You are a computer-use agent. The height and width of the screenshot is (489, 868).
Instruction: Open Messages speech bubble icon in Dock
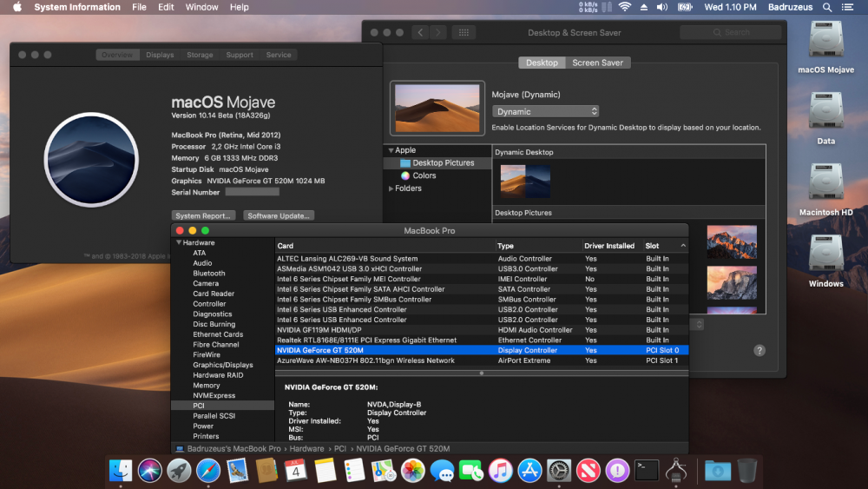(443, 471)
